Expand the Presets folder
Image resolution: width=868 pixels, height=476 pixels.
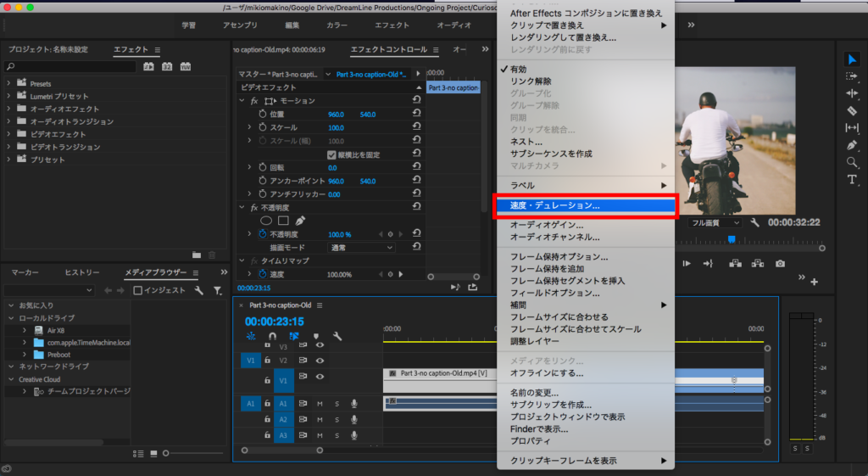click(x=8, y=83)
